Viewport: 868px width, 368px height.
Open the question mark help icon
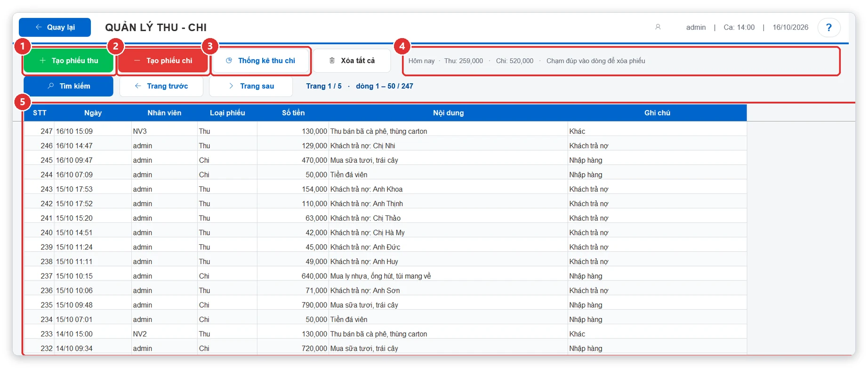[x=829, y=27]
